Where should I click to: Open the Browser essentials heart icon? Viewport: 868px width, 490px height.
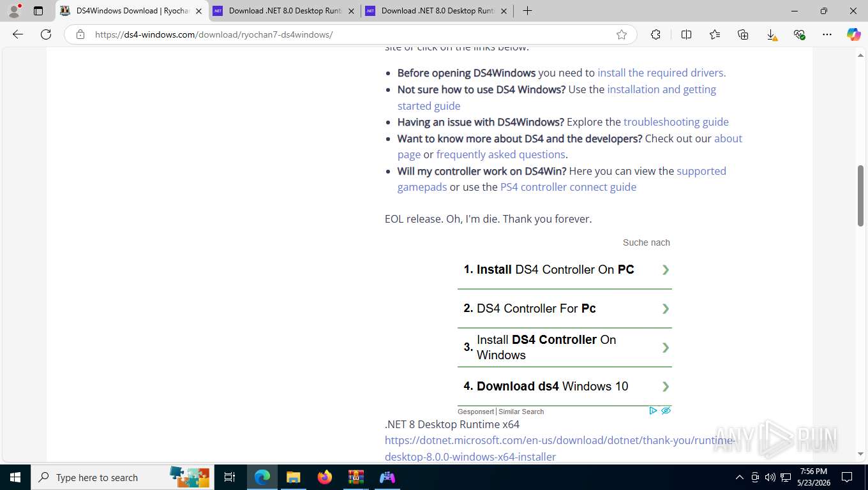[x=799, y=34]
